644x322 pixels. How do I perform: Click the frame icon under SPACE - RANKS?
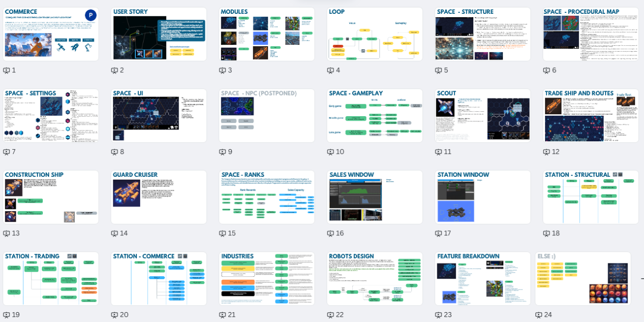click(222, 233)
